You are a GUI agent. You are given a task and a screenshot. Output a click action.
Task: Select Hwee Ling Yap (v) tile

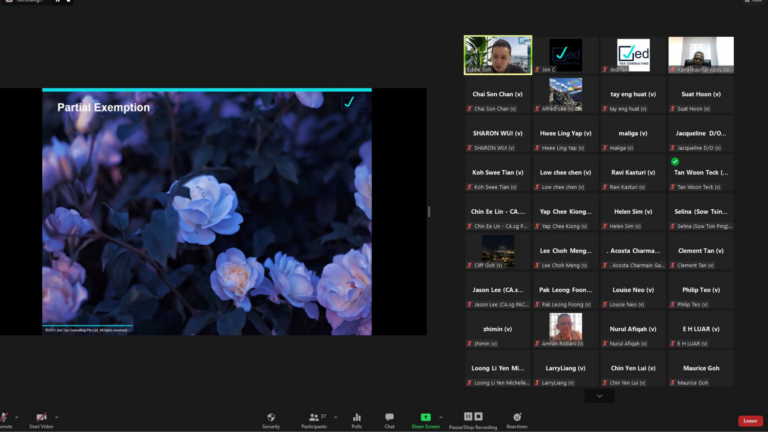565,133
